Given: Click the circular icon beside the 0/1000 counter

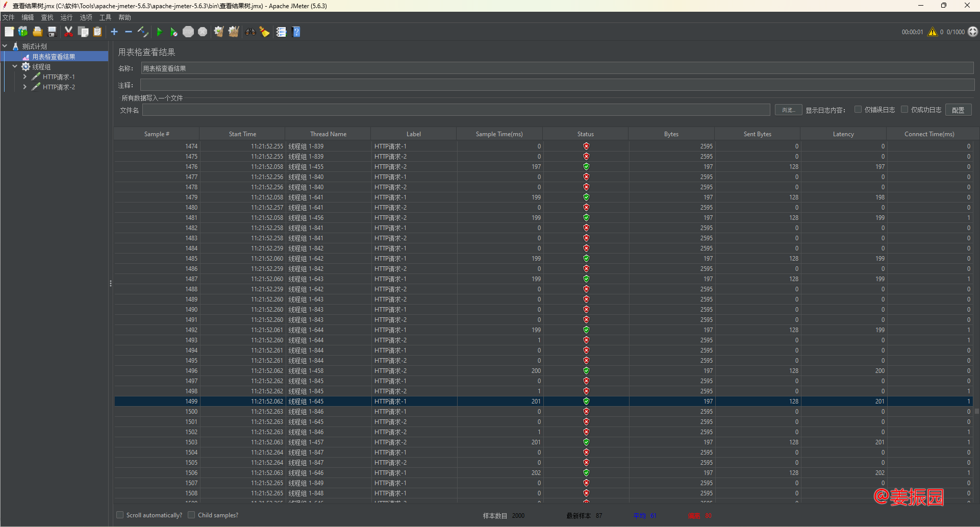Looking at the screenshot, I should pyautogui.click(x=973, y=32).
